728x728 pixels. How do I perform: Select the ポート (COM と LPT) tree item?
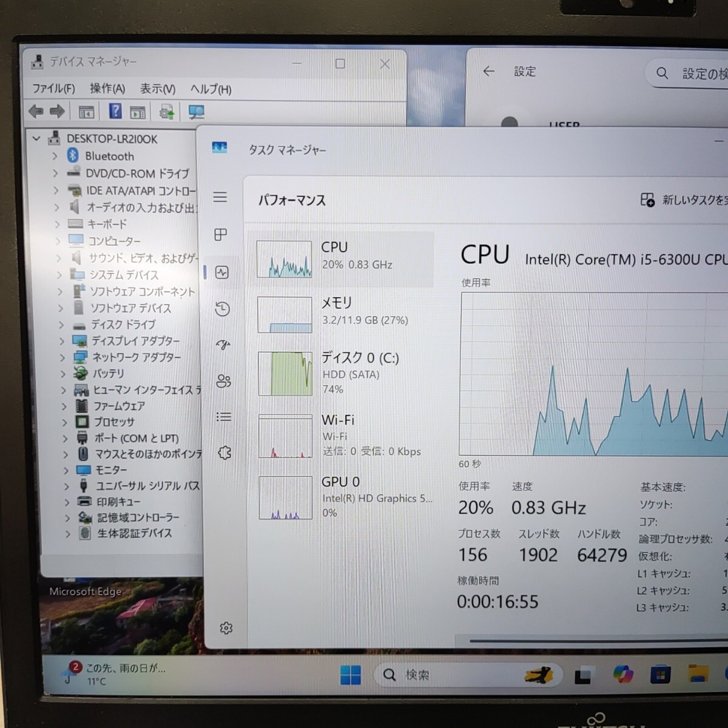click(x=136, y=438)
